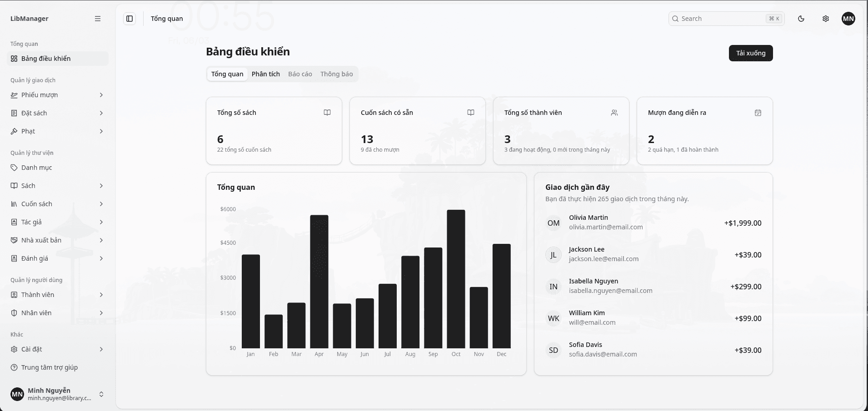Viewport: 868px width, 411px height.
Task: Click the text 2 quá hạn, 1 đã hoàn thành
Action: tap(683, 149)
